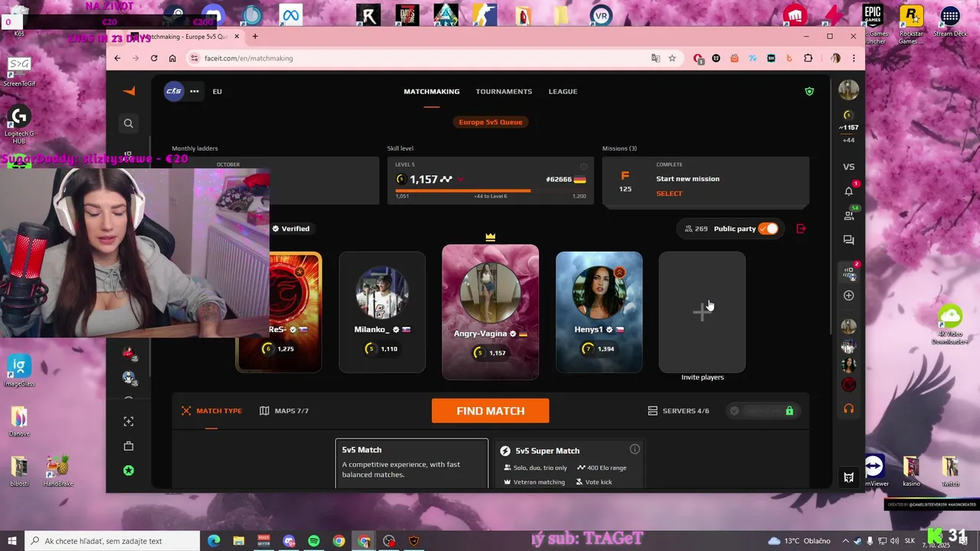Select the Match Type tab
980x551 pixels.
[x=211, y=411]
